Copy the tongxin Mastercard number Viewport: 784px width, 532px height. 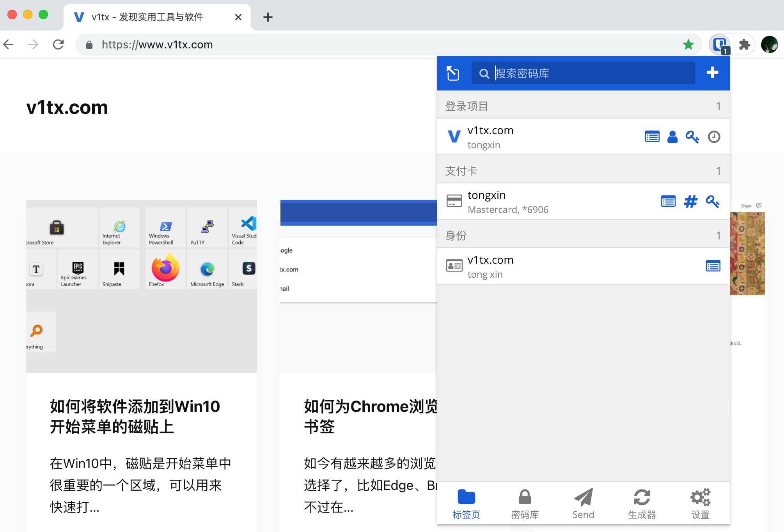pos(690,202)
